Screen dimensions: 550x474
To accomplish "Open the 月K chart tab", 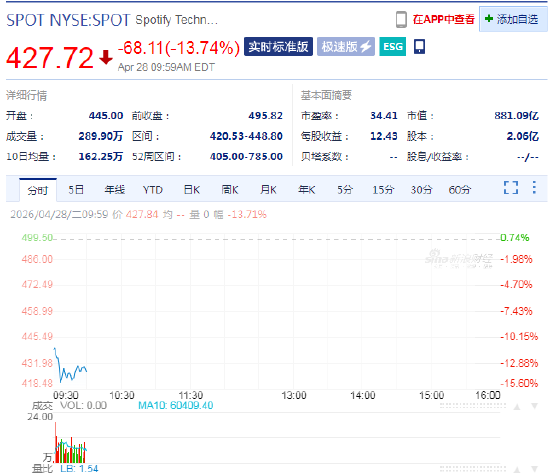I will (x=268, y=190).
